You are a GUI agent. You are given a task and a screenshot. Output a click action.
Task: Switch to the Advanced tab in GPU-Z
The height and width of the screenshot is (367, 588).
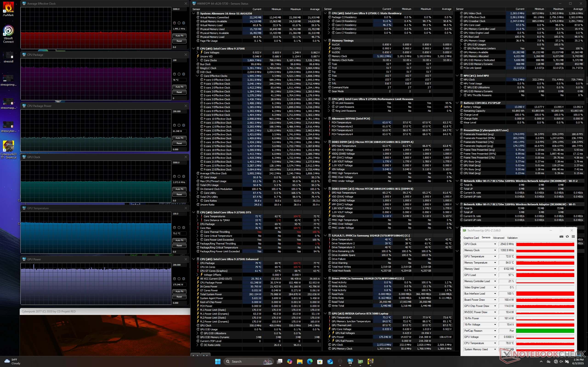point(499,238)
